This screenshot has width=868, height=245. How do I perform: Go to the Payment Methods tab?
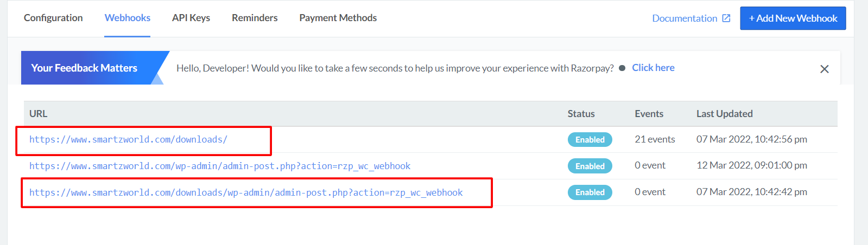pos(338,18)
